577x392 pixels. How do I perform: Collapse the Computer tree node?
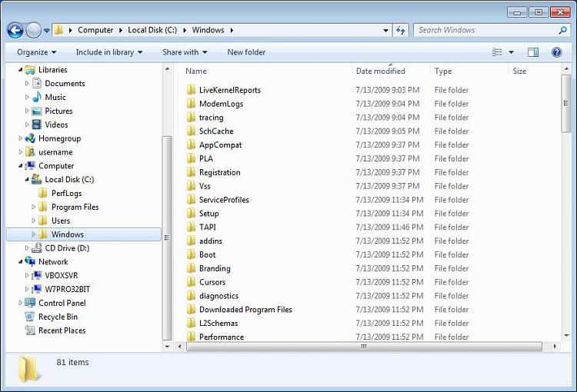[x=20, y=166]
